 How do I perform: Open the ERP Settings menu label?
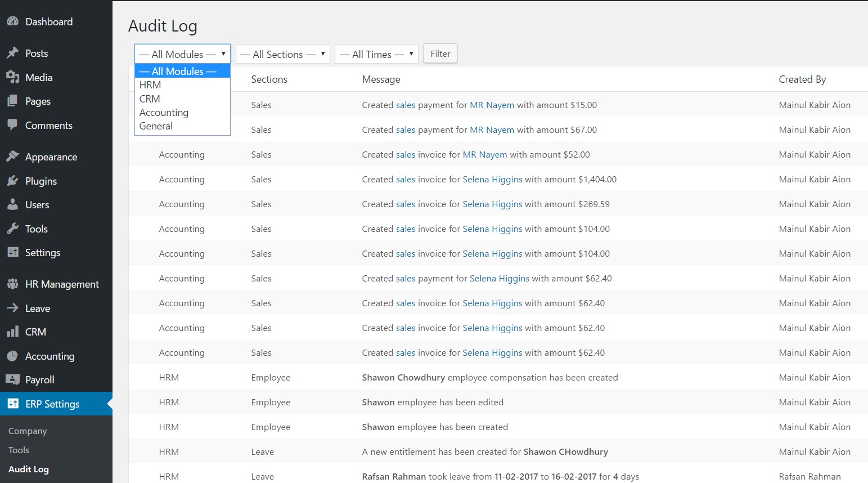tap(52, 404)
